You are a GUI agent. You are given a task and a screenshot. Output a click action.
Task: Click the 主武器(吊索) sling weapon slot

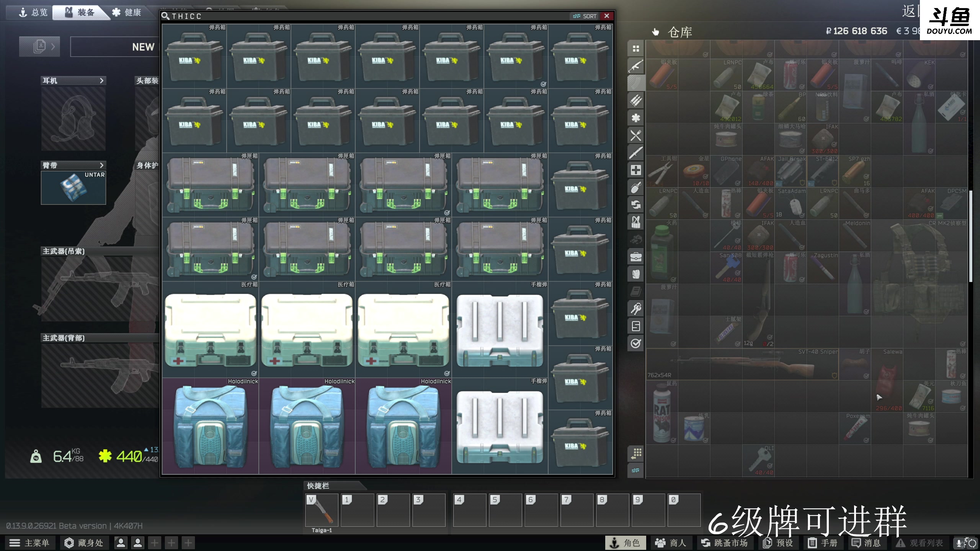(x=100, y=289)
